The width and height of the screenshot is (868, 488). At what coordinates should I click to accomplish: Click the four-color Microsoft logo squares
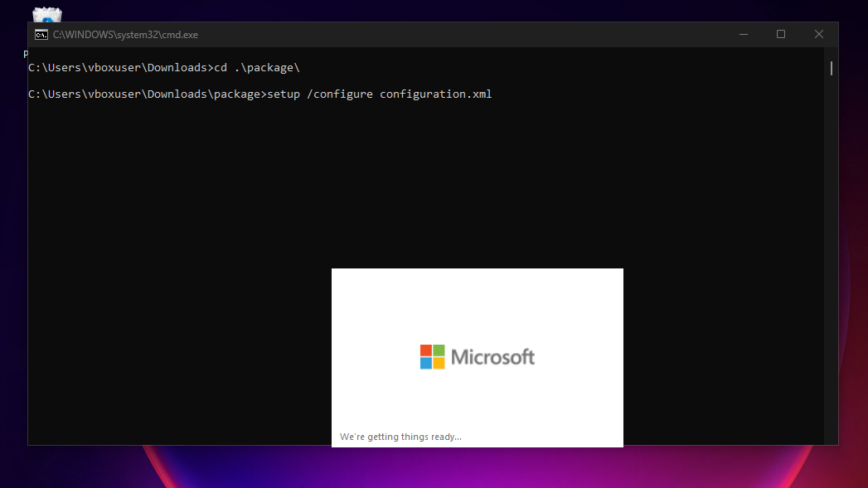[x=432, y=357]
